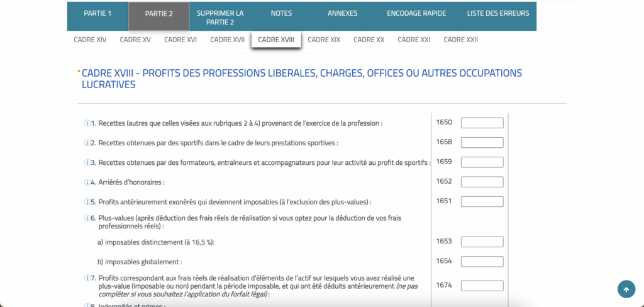Select the PARTIE 2 tab
This screenshot has width=644, height=307.
[x=159, y=16]
